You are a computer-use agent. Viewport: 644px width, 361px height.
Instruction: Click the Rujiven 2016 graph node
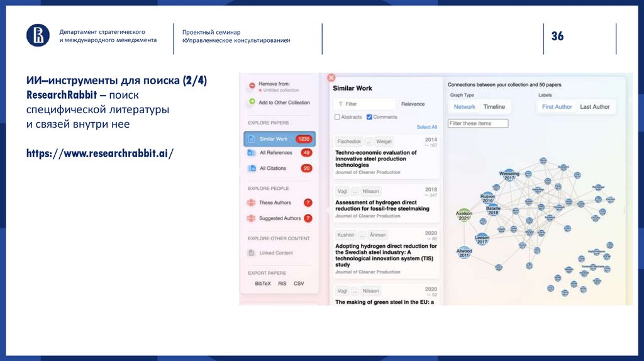click(487, 198)
